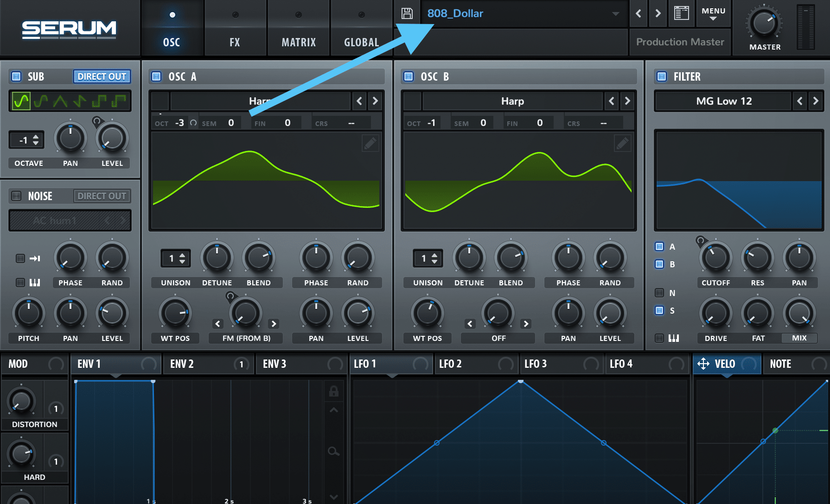The width and height of the screenshot is (830, 504).
Task: Select next filter type
Action: pos(816,101)
